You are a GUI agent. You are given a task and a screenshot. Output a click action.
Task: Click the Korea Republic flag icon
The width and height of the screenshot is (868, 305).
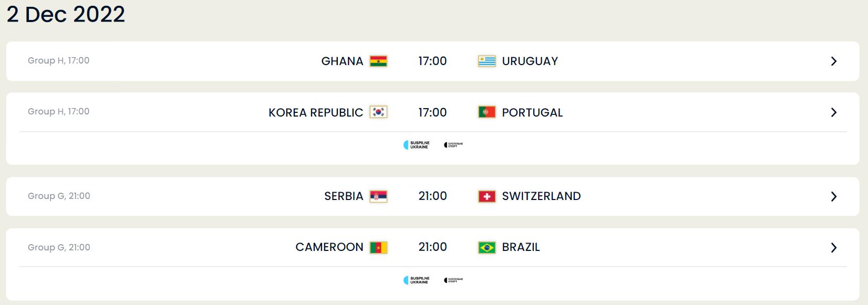(x=378, y=112)
